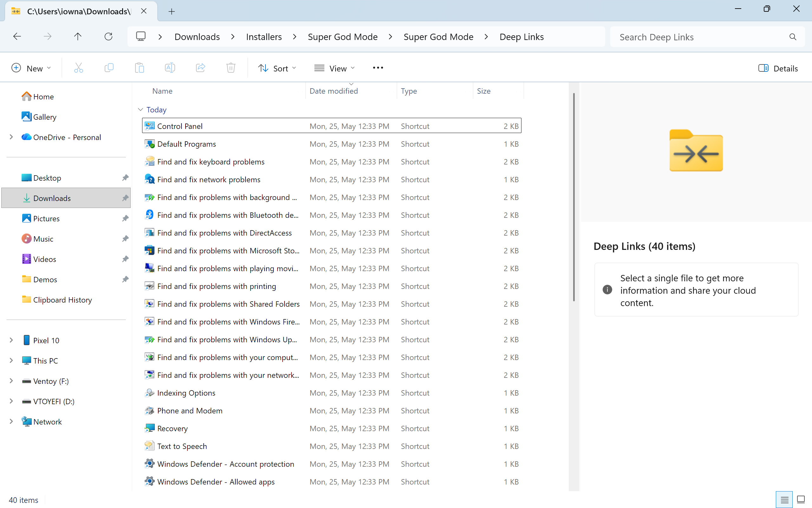Image resolution: width=812 pixels, height=508 pixels.
Task: Click the Delete trash icon
Action: 231,68
